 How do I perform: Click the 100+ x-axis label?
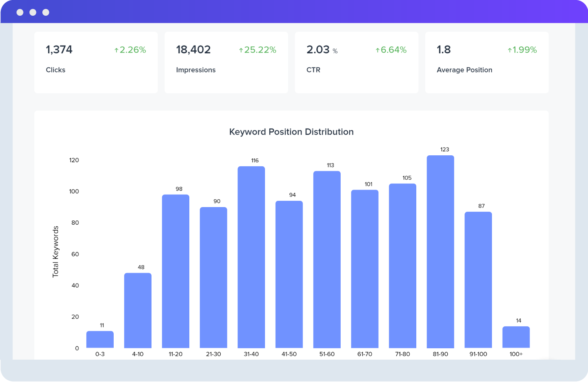(x=516, y=354)
